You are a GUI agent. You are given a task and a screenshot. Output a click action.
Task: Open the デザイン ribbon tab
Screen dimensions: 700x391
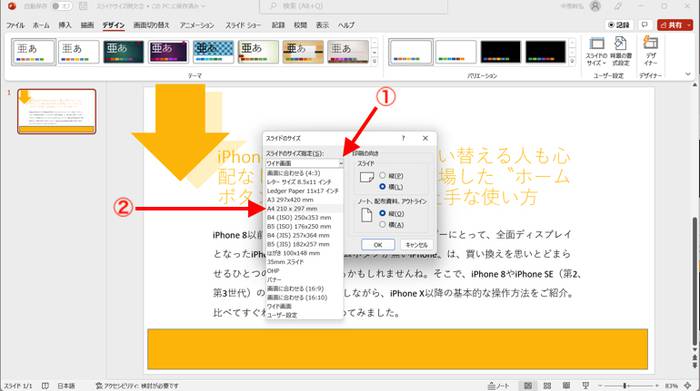[x=113, y=25]
